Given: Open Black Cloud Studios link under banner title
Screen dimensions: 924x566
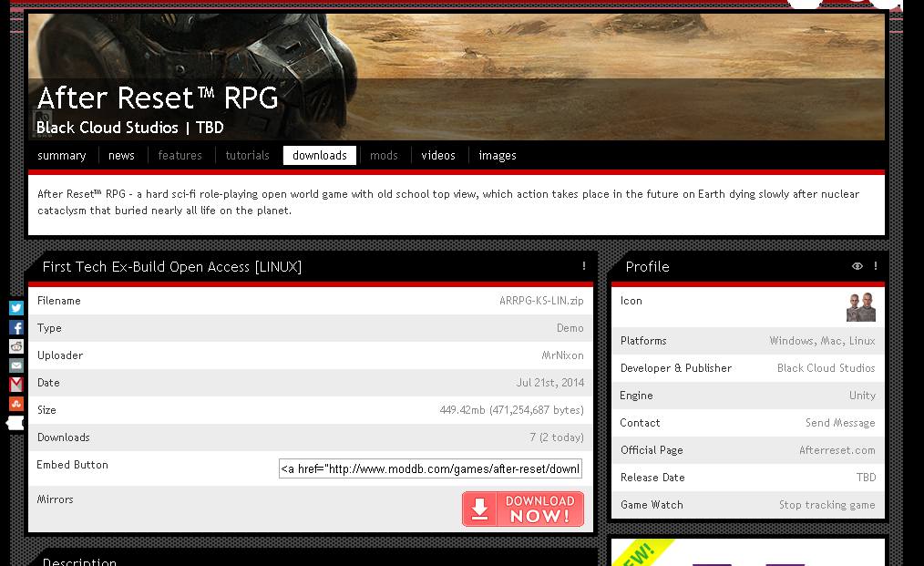Looking at the screenshot, I should 108,128.
